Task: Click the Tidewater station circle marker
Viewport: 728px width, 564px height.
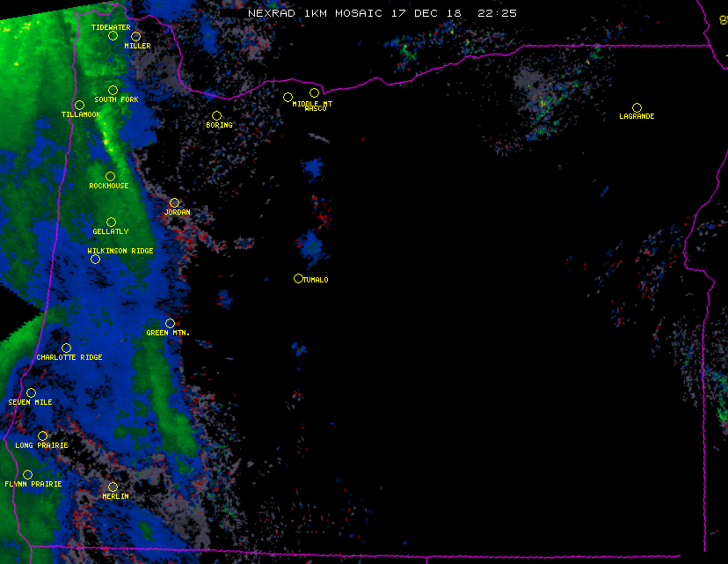Action: point(113,36)
